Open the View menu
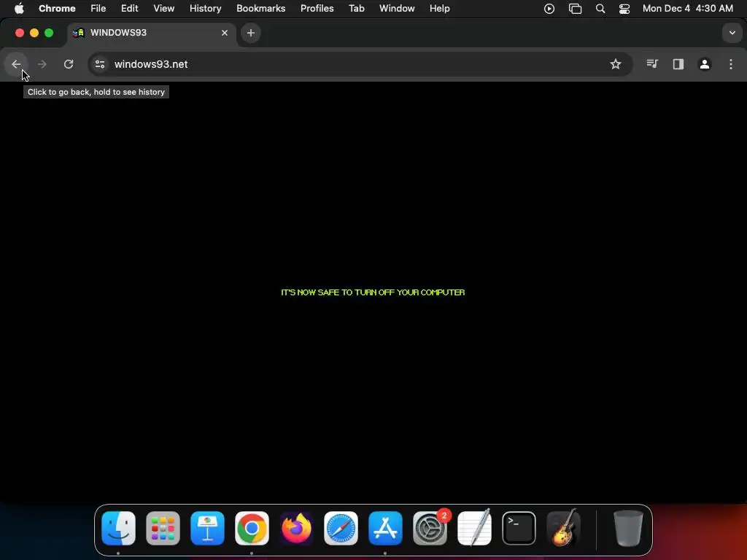The image size is (747, 560). [x=164, y=9]
